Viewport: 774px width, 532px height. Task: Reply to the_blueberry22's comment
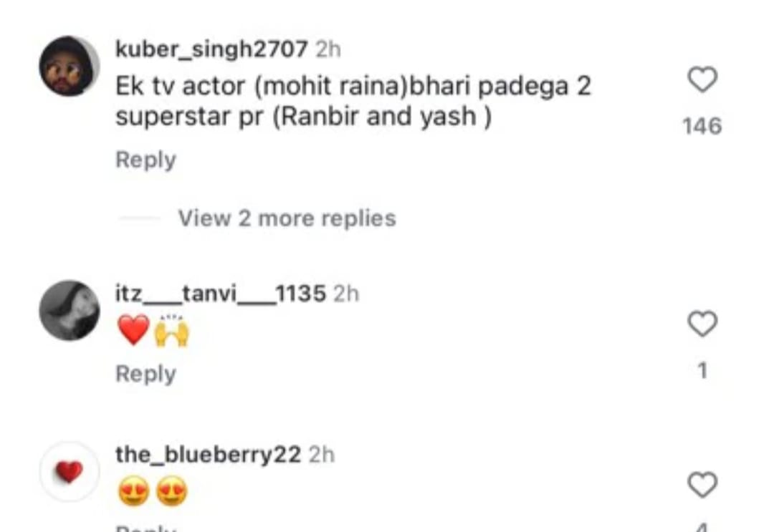145,528
